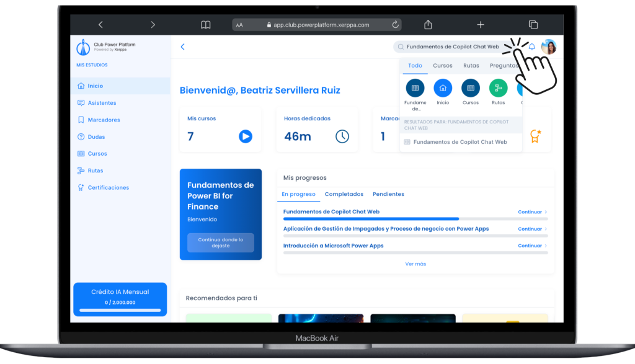
Task: Click the Fundame de... circular result icon
Action: (x=415, y=88)
